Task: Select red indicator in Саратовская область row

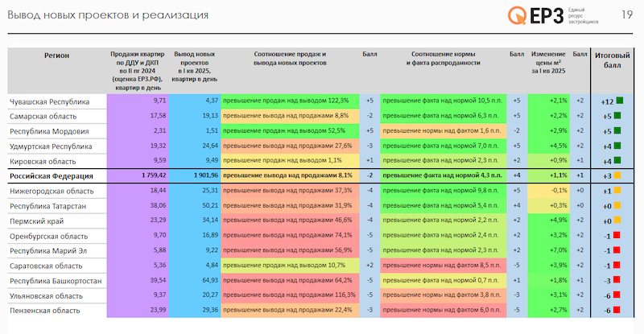Action: 618,266
